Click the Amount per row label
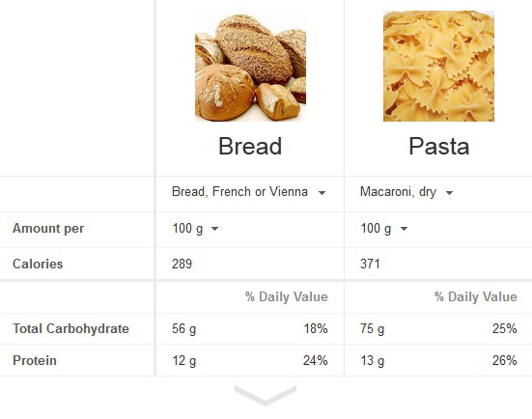The height and width of the screenshot is (419, 532). 48,229
